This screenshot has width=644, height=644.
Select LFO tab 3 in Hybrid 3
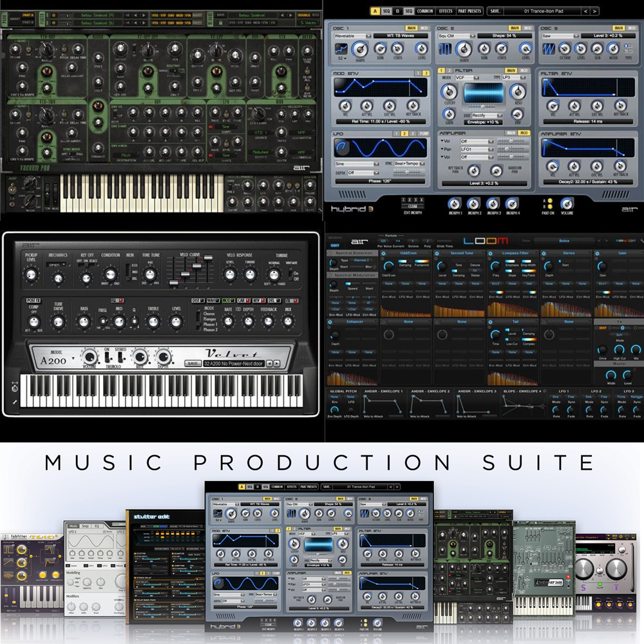coord(413,133)
